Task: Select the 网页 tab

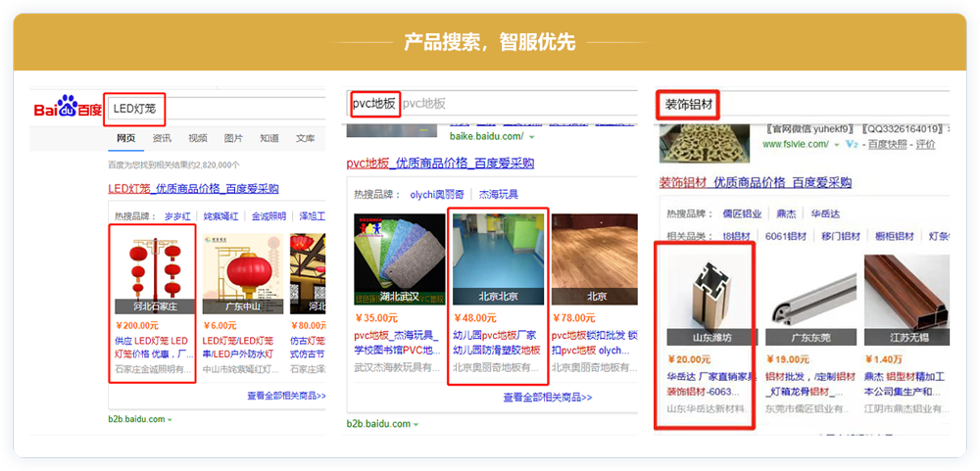Action: click(x=126, y=138)
